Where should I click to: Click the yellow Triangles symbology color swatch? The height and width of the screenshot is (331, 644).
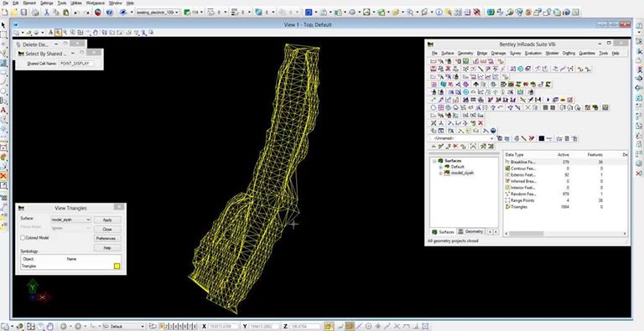point(117,266)
